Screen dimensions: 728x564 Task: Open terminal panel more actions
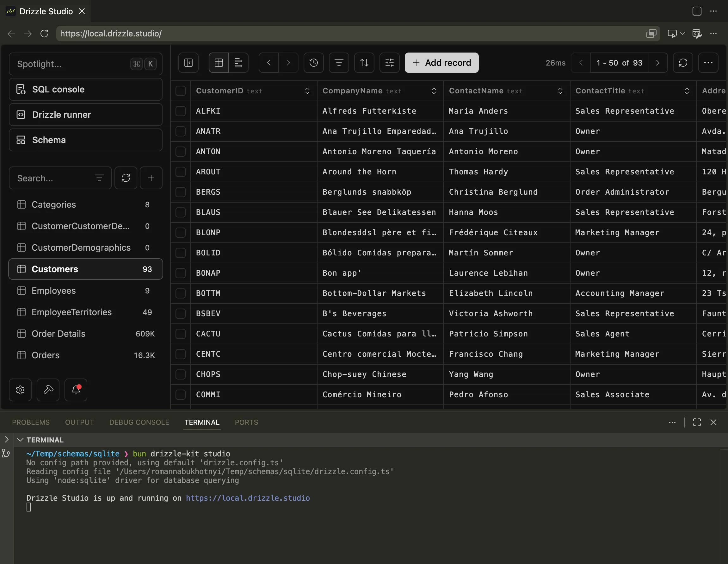pyautogui.click(x=672, y=422)
